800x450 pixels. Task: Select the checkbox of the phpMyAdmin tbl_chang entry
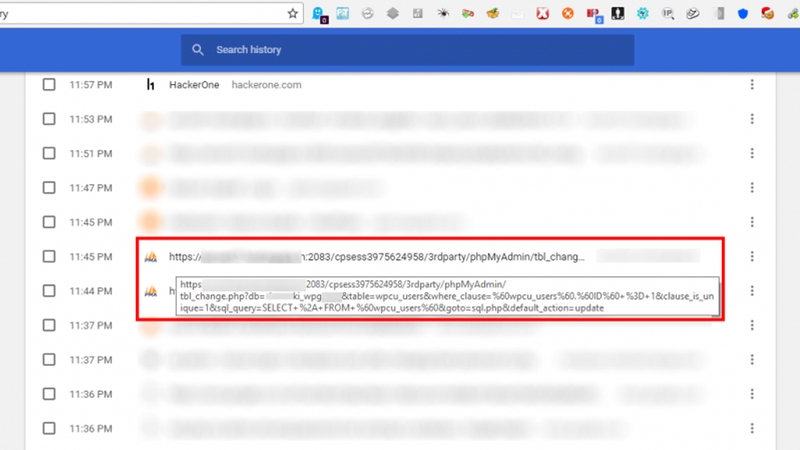click(x=49, y=256)
